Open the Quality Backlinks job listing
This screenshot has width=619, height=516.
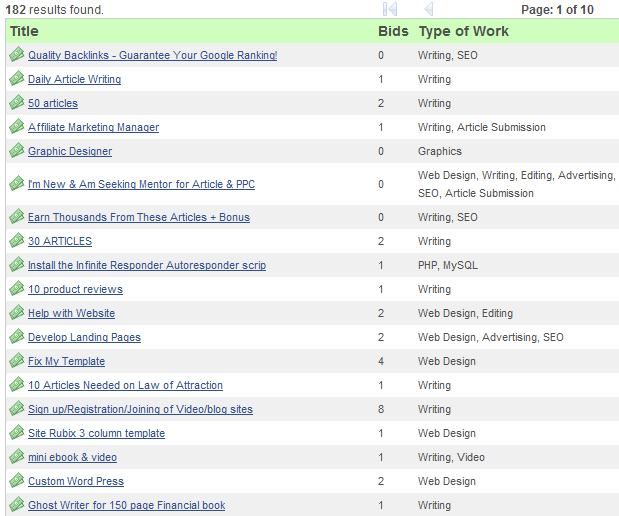152,55
